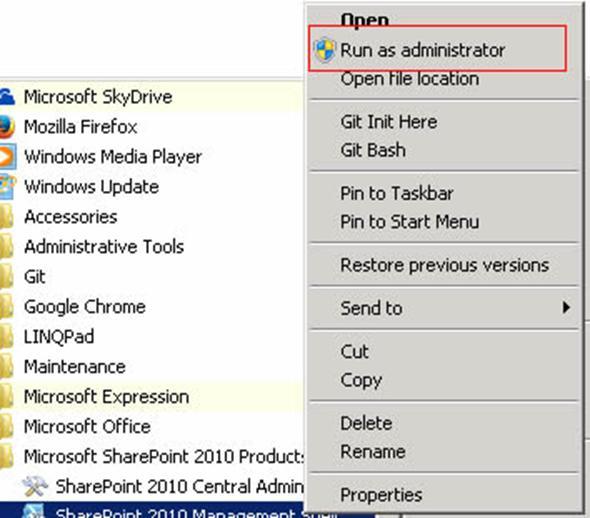Click the Windows Media Player icon
This screenshot has width=590, height=518.
click(8, 156)
